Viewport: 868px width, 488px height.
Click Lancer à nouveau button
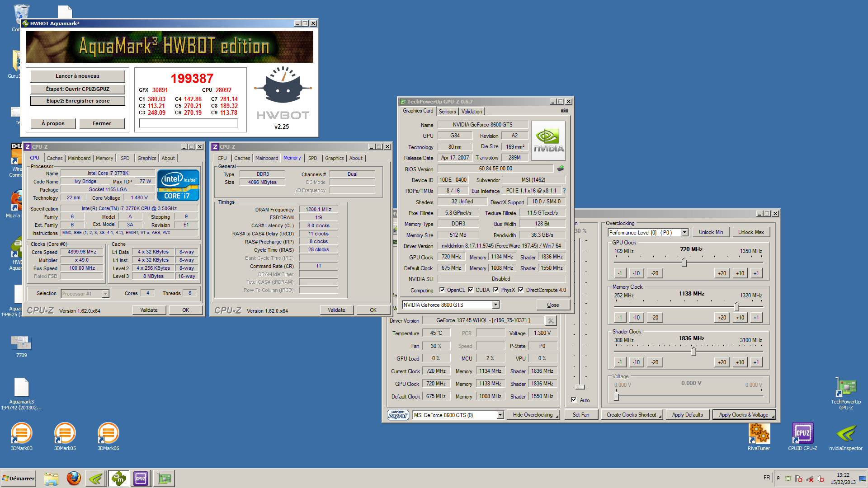pyautogui.click(x=77, y=76)
